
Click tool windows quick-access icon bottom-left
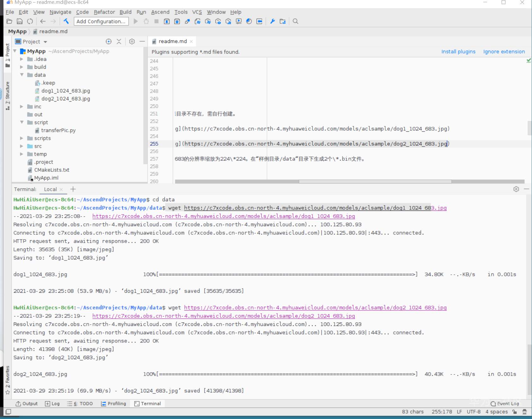9,412
